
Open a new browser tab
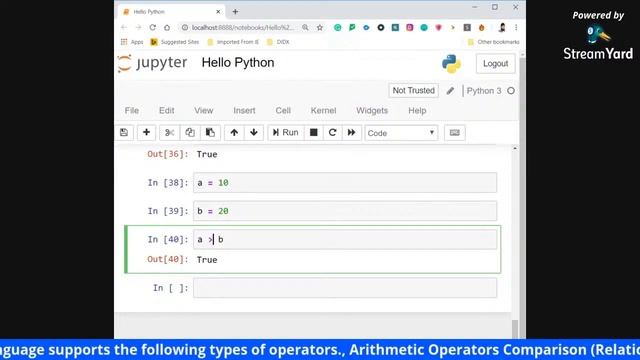click(235, 12)
